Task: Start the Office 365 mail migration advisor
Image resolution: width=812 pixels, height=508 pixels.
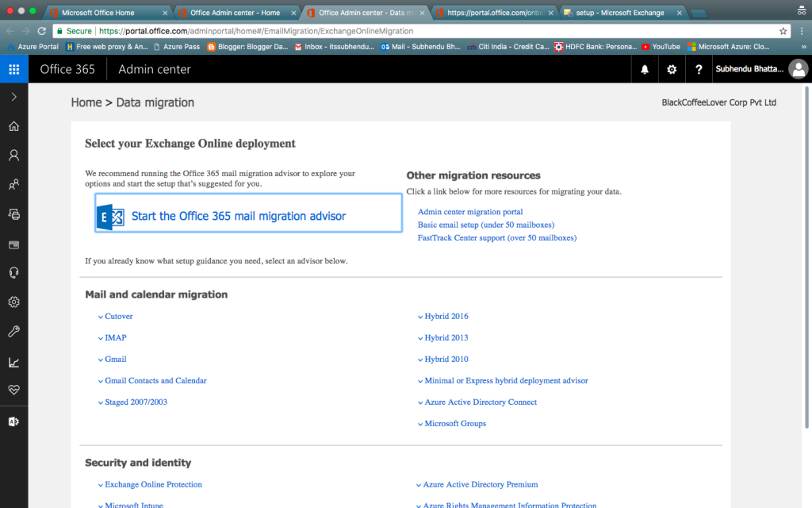Action: coord(248,213)
